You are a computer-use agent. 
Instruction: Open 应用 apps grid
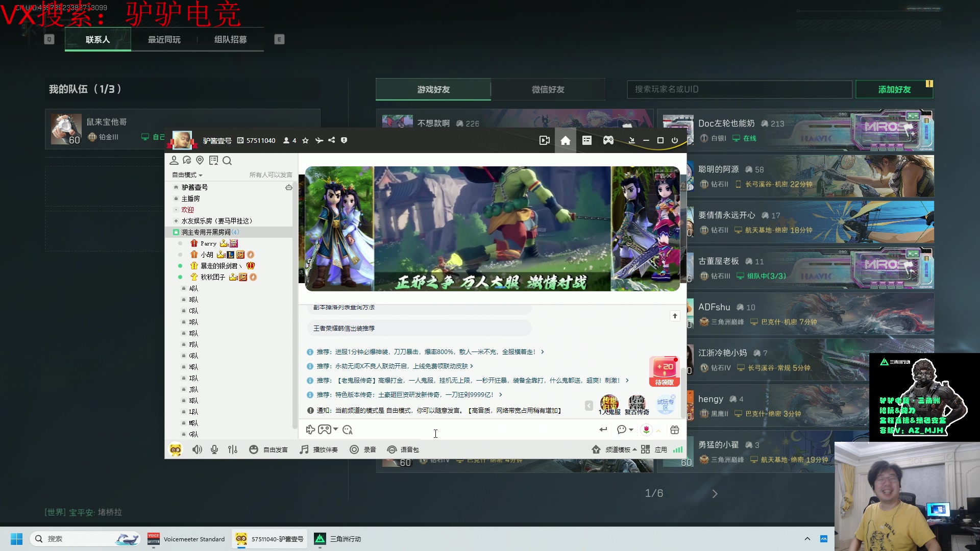pos(654,449)
